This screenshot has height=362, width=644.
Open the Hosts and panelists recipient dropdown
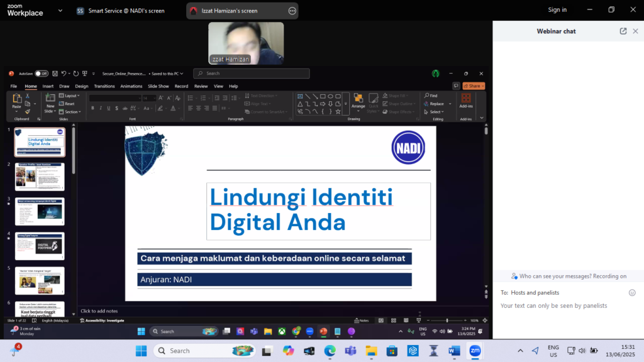535,293
